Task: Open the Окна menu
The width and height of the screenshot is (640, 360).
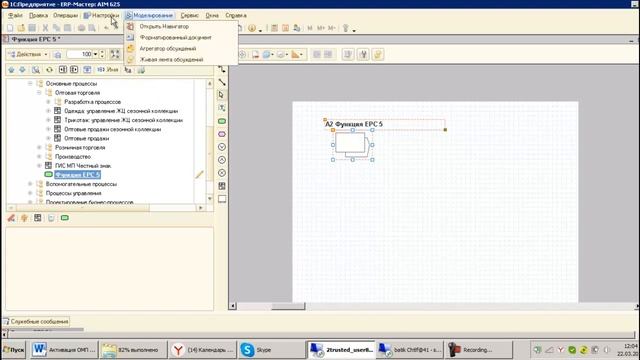Action: 211,16
